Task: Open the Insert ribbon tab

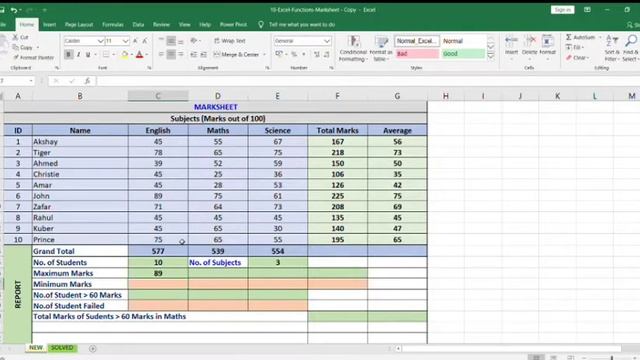Action: click(49, 24)
